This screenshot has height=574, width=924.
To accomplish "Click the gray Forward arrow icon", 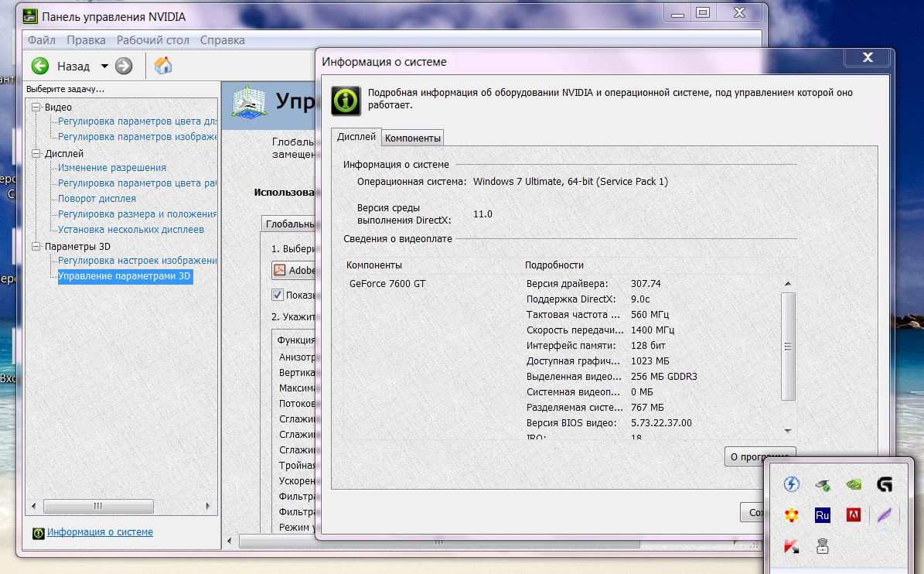I will (124, 67).
